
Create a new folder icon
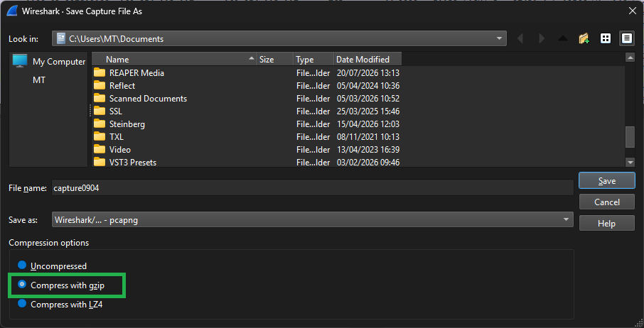584,39
